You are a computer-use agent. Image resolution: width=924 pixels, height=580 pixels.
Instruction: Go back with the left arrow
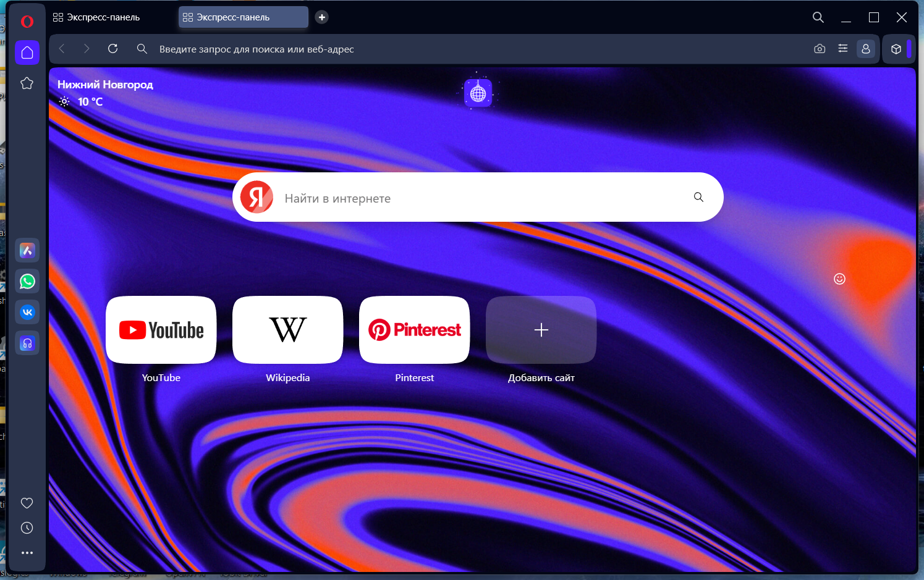[x=62, y=49]
